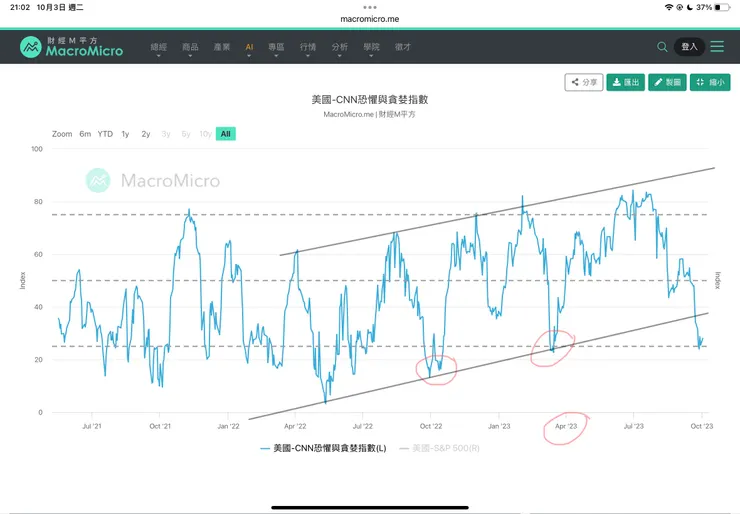The height and width of the screenshot is (514, 740).
Task: Open the search magnifier icon
Action: point(662,47)
